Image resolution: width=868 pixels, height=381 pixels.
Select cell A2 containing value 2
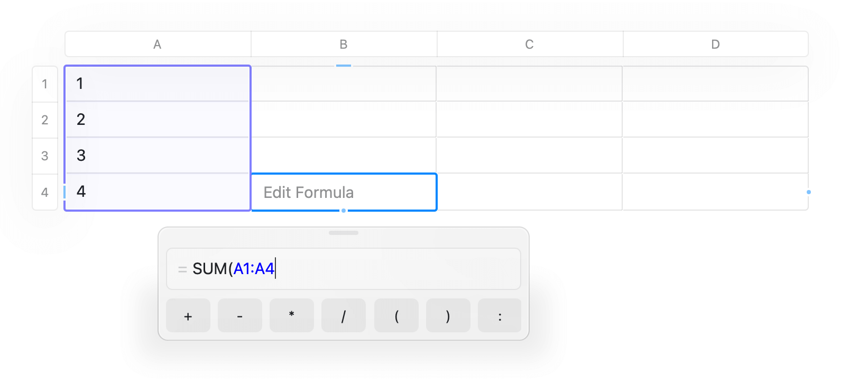click(157, 120)
